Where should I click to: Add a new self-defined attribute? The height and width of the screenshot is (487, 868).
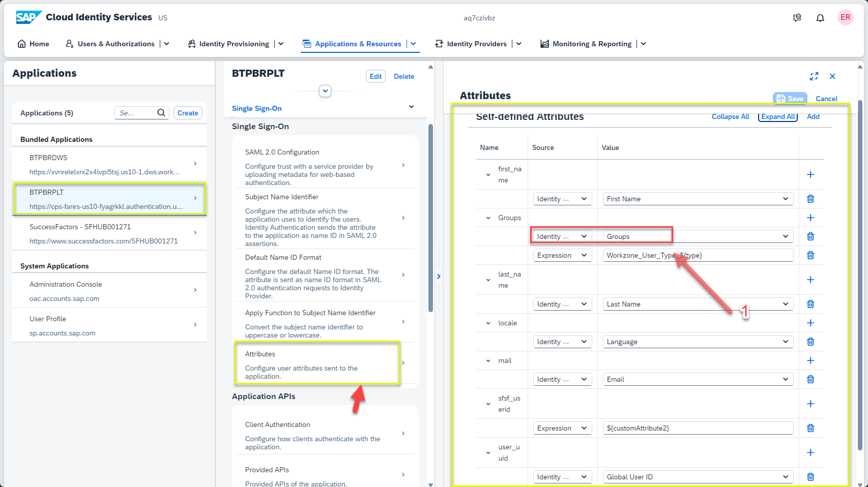coord(813,116)
